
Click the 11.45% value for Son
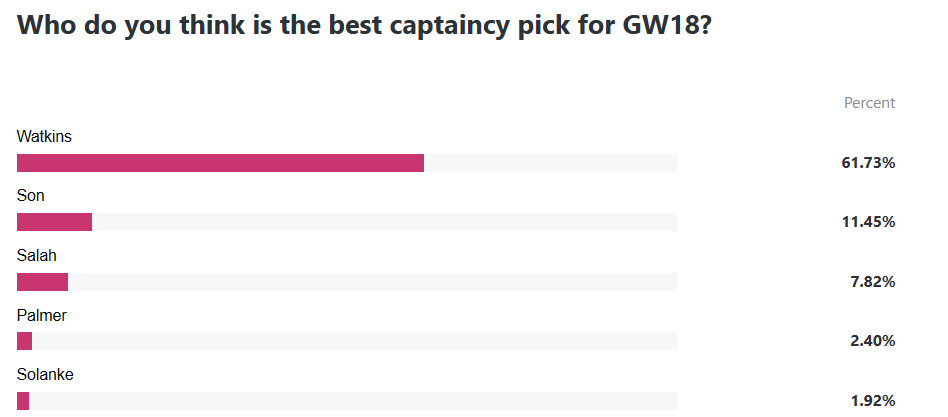867,222
